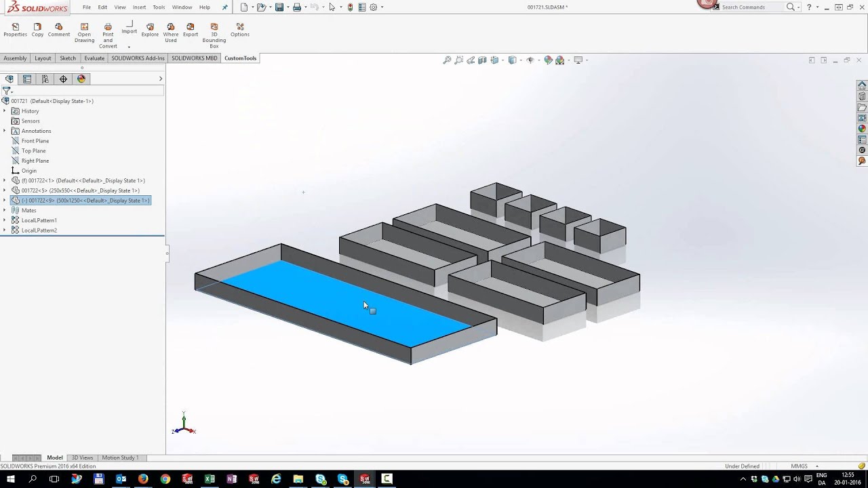Open the SOLIDWORKS Options gear icon
The width and height of the screenshot is (868, 488).
[374, 7]
